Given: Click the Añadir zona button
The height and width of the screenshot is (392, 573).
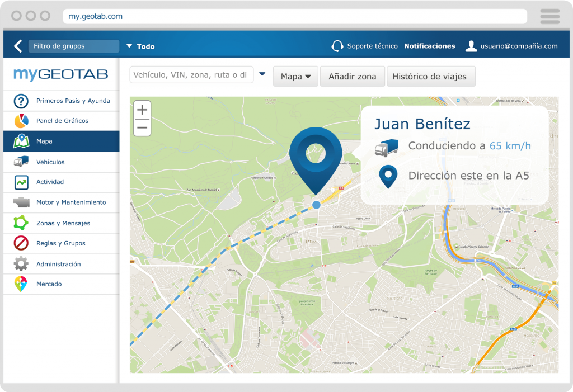Looking at the screenshot, I should (353, 77).
